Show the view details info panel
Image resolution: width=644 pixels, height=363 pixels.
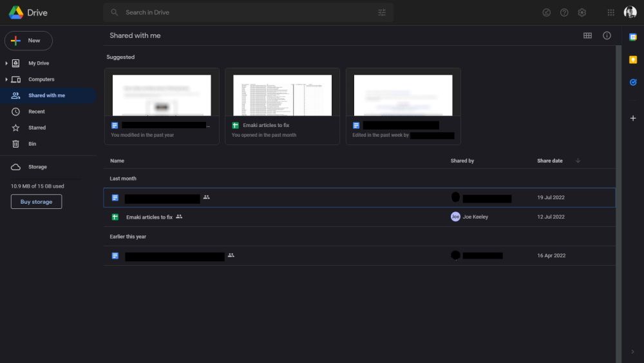point(607,35)
